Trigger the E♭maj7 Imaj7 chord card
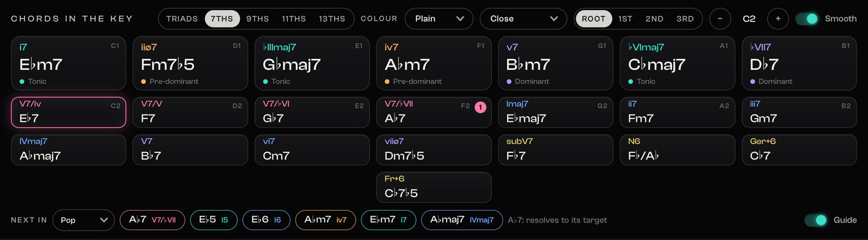Screen dimensions: 868x240 point(556,112)
